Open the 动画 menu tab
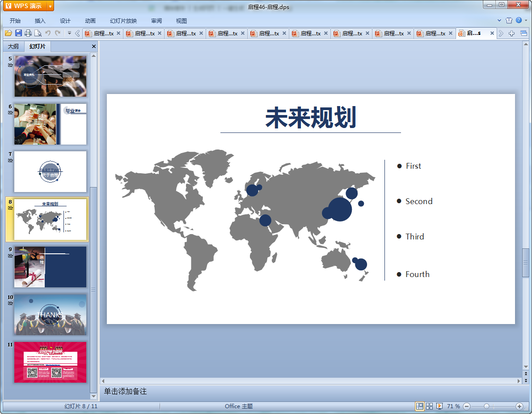 coord(90,21)
